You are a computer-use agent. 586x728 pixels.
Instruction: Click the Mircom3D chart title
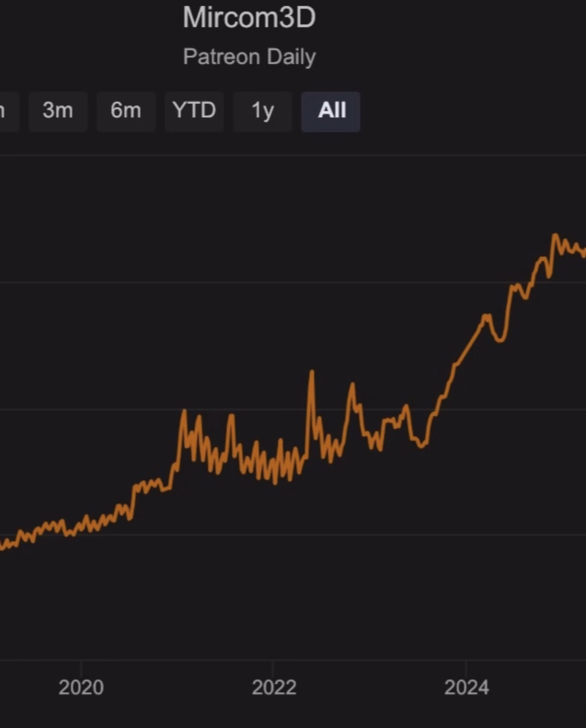tap(249, 18)
